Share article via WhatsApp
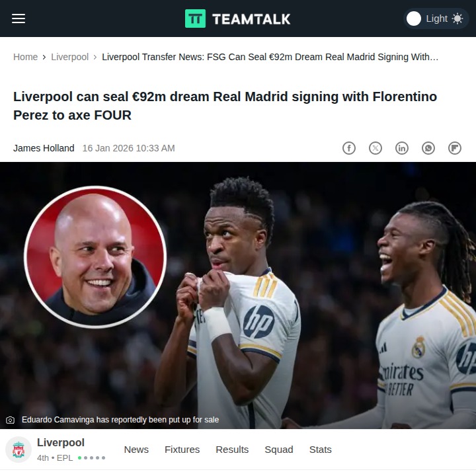 click(x=428, y=148)
